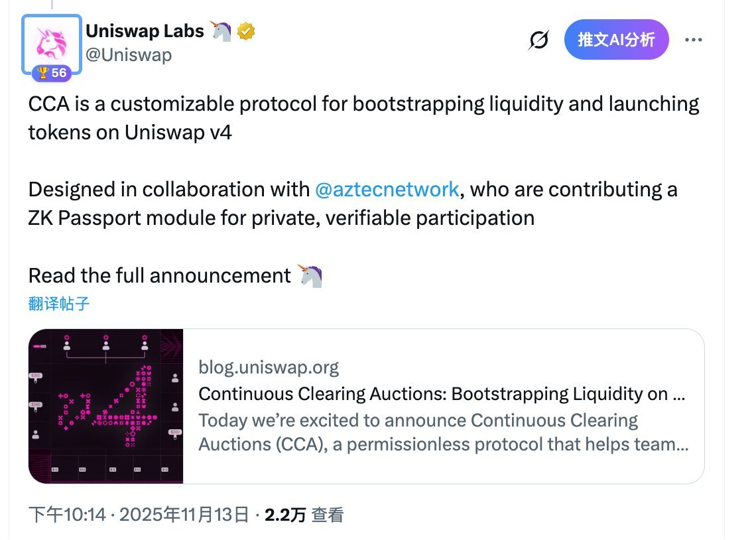
Task: Click the card description starting 'Today we're excited'
Action: click(442, 432)
